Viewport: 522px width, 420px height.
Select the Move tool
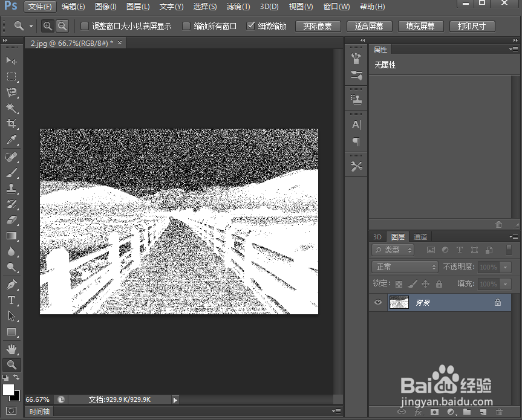pos(11,60)
